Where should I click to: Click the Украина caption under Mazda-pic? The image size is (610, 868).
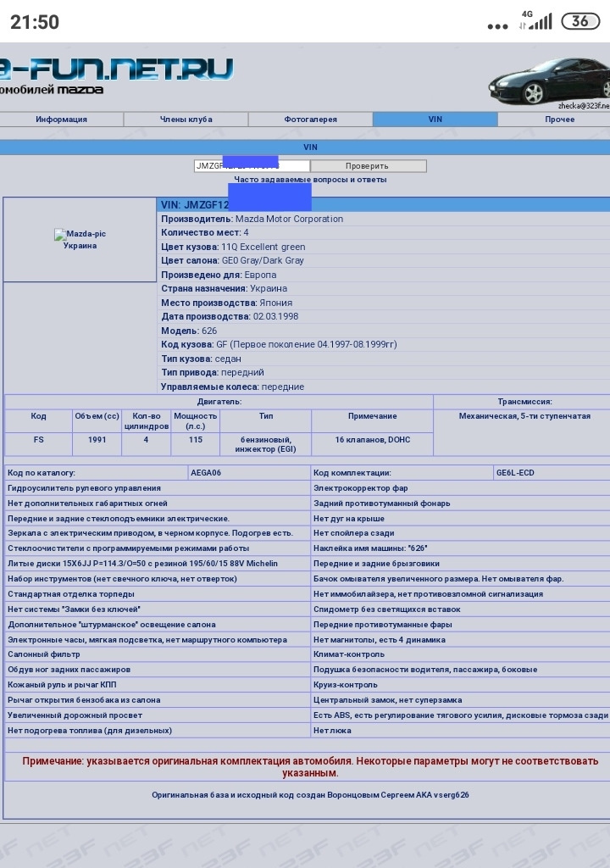80,246
